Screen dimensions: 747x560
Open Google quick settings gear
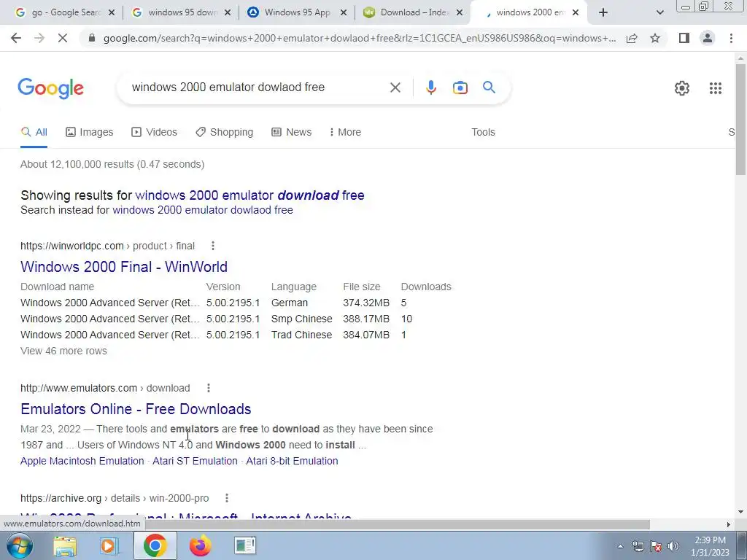tap(682, 88)
